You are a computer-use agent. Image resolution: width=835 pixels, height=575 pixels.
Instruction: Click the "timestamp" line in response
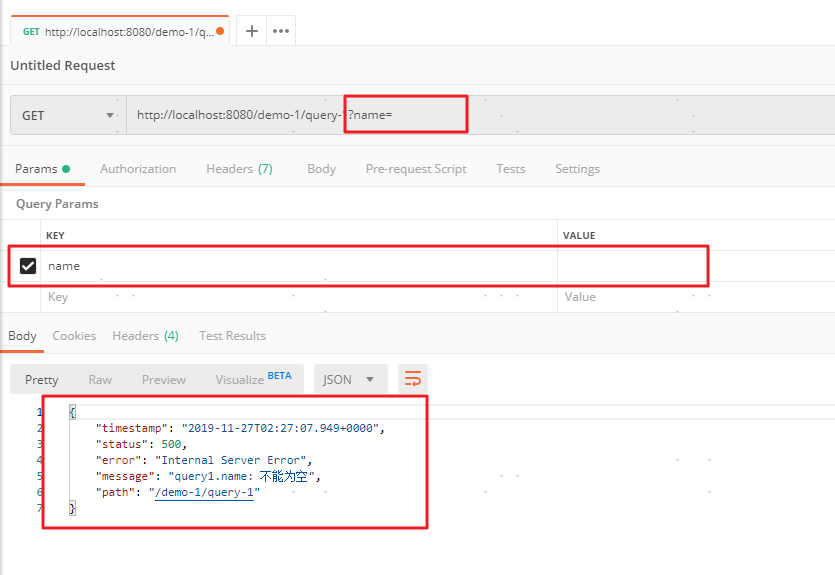coord(240,428)
